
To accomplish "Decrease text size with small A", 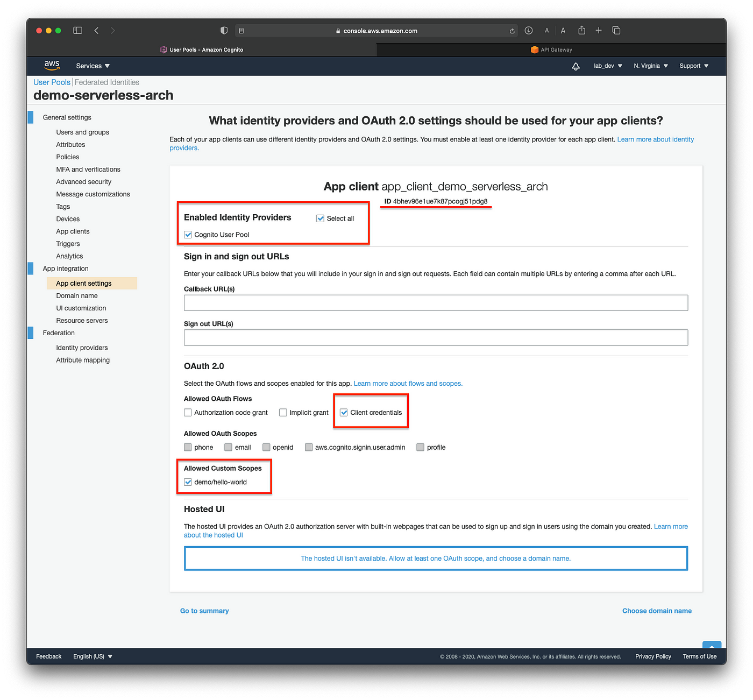I will (547, 31).
